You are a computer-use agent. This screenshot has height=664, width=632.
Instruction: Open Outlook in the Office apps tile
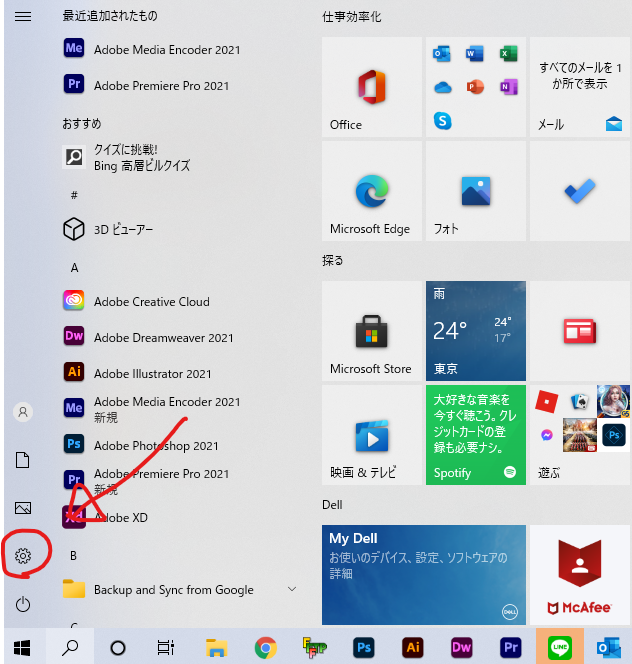tap(442, 54)
